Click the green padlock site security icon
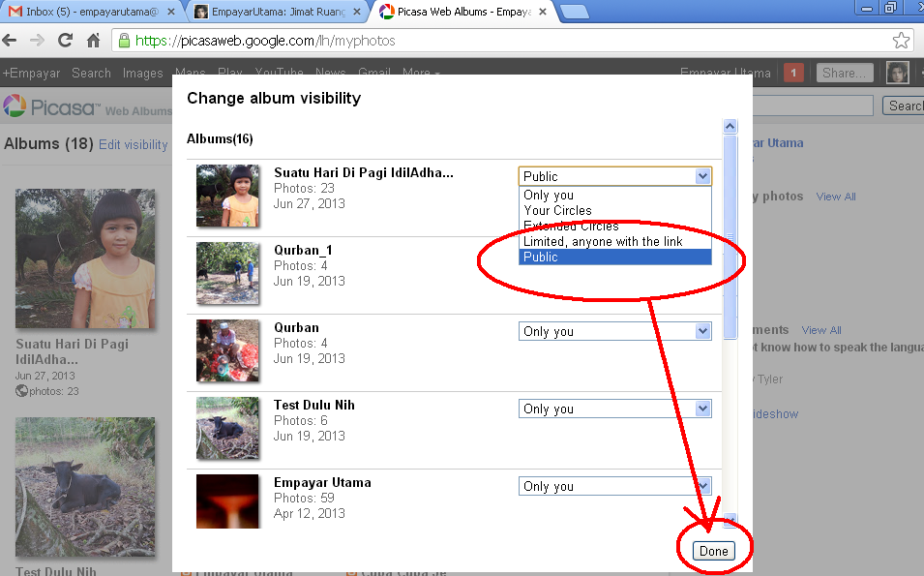This screenshot has width=924, height=576. 124,40
